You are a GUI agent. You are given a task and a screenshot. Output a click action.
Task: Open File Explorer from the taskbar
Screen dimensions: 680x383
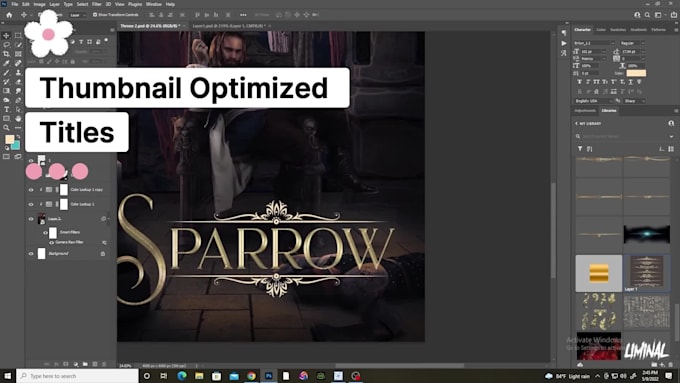[199, 376]
